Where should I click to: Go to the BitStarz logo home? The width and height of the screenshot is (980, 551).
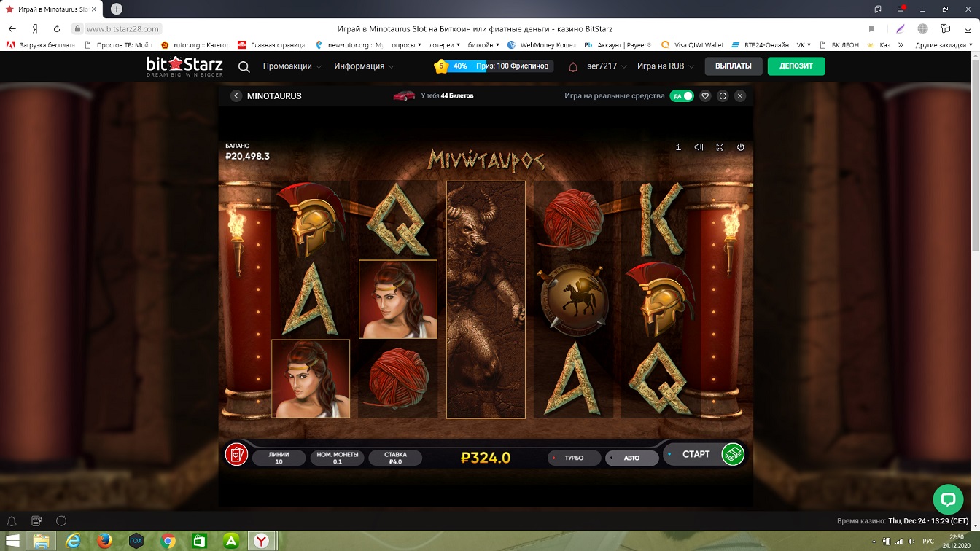pyautogui.click(x=184, y=66)
